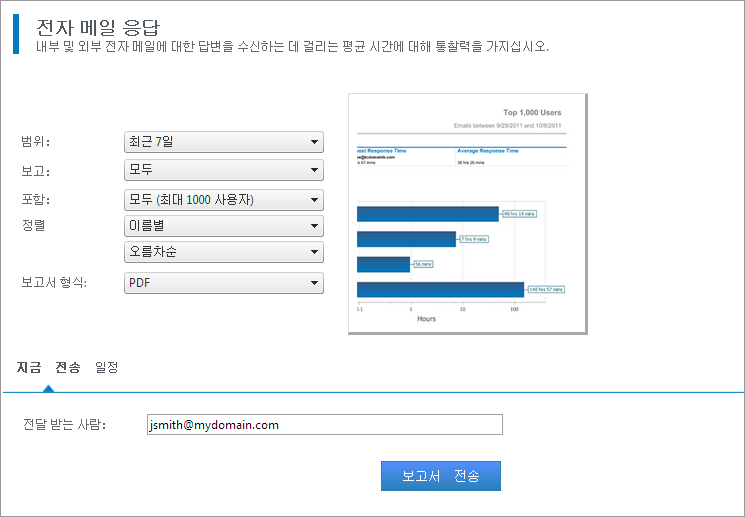Viewport: 745px width, 517px height.
Task: Switch to the 지금 전송 tab
Action: coord(48,368)
